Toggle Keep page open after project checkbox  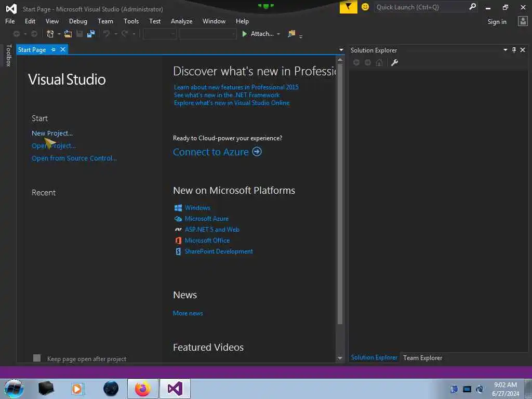37,358
